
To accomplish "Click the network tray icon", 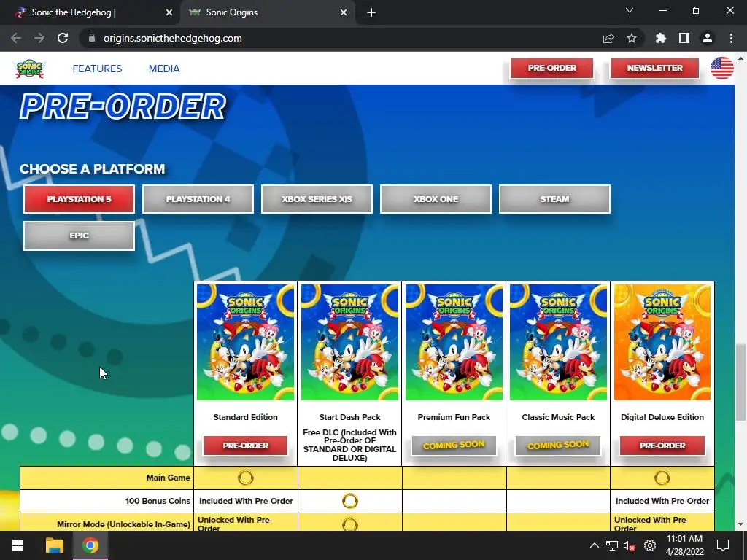I will 612,545.
